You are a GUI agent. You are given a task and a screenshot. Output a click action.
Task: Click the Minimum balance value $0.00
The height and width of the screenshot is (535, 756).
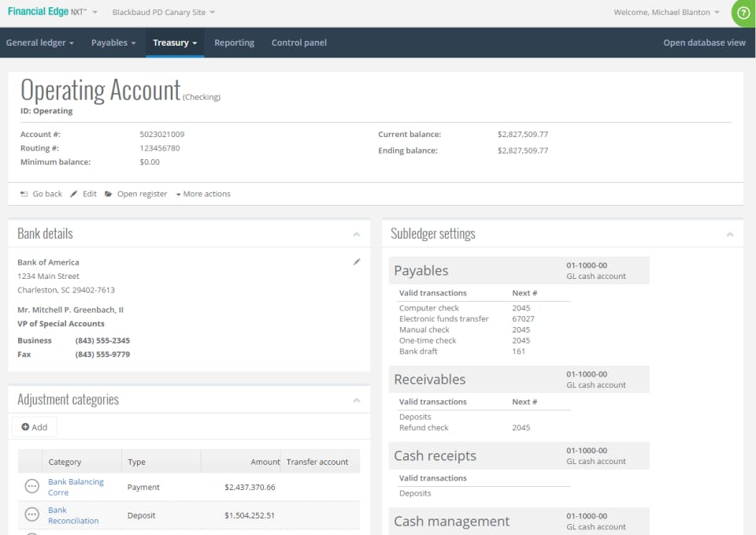150,162
